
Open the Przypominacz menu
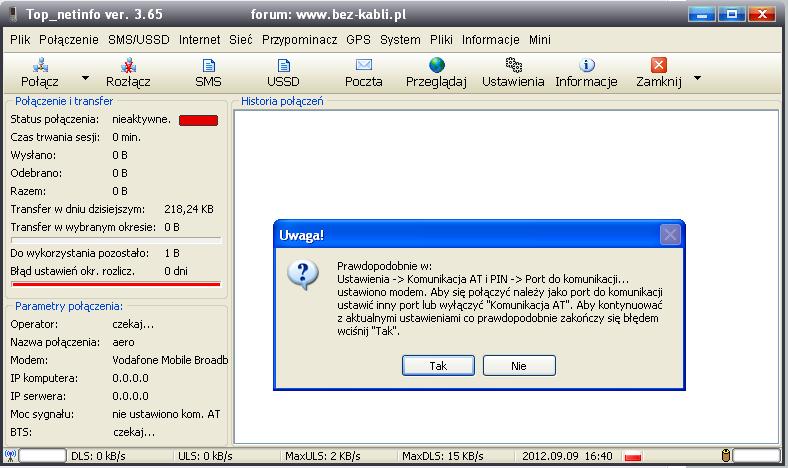(300, 40)
